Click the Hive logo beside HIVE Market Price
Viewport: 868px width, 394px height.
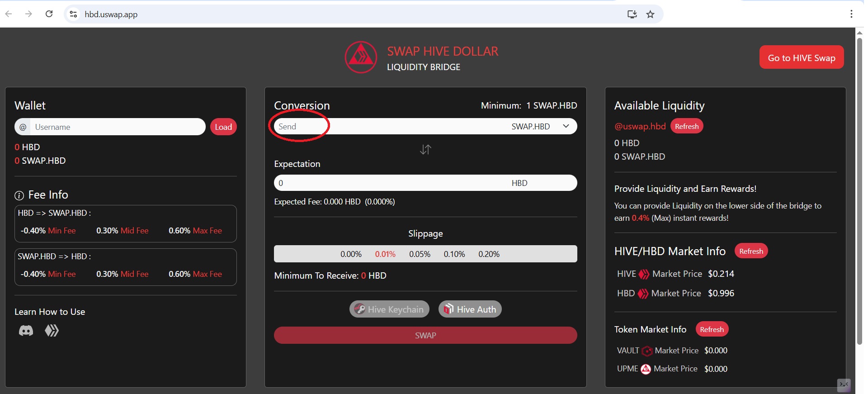coord(644,274)
